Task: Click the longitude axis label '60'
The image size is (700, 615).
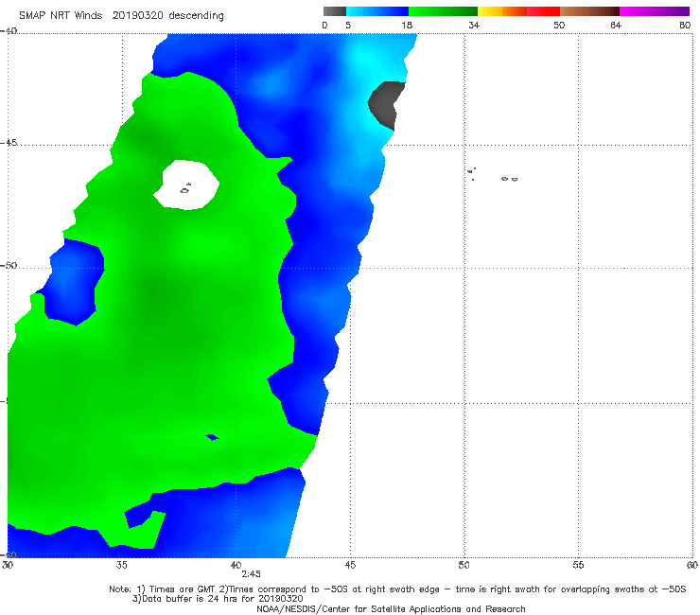Action: (692, 565)
